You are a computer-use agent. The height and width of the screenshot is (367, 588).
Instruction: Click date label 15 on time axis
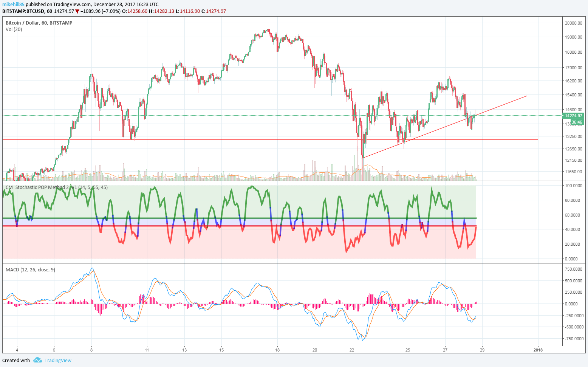(221, 350)
